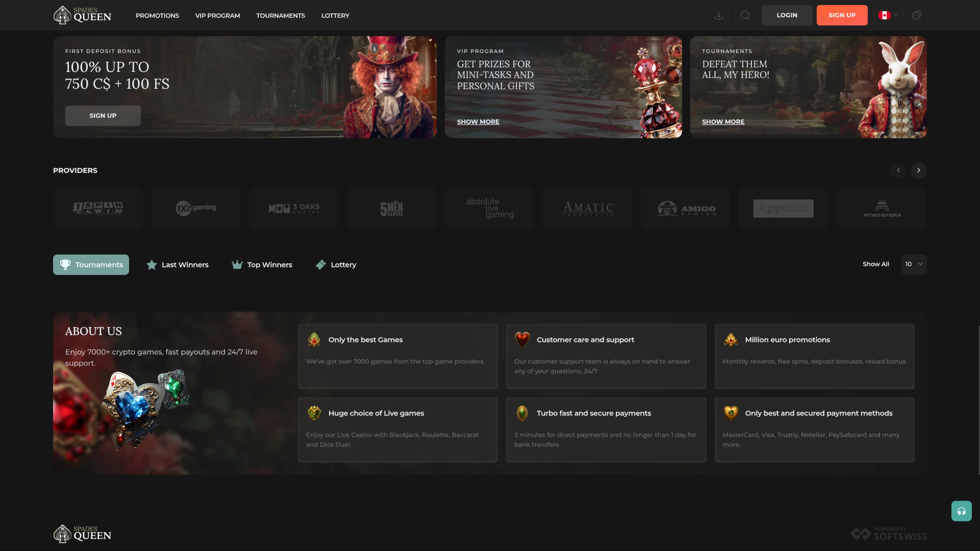Screen dimensions: 980x551
Task: Click the Only the best Games heading
Action: pyautogui.click(x=365, y=340)
